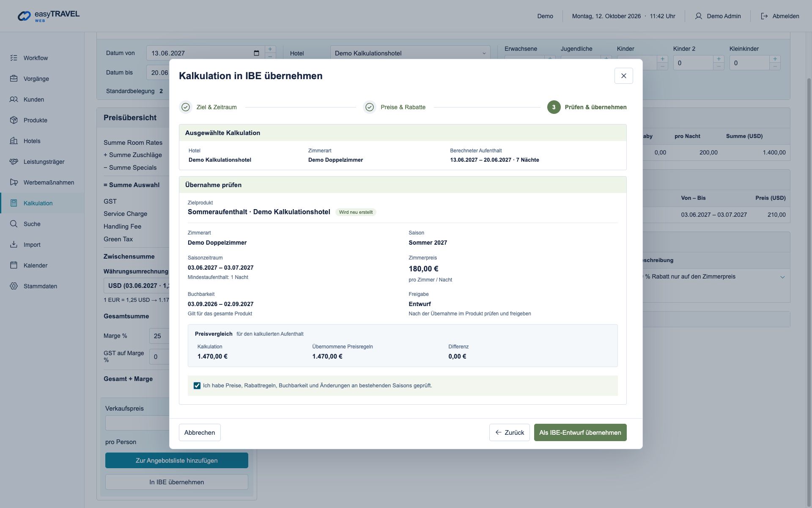The image size is (812, 508).
Task: Open Produkte in the sidebar
Action: (x=42, y=120)
